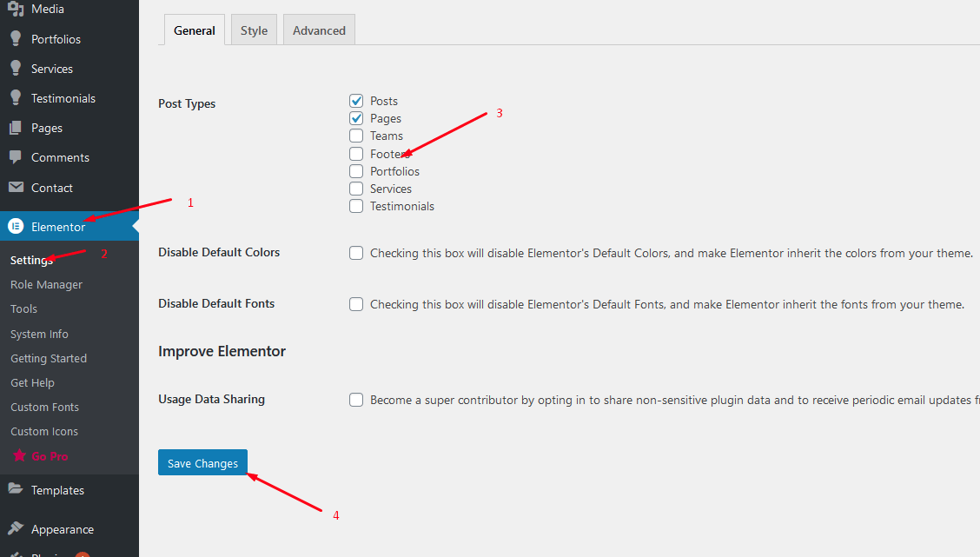Image resolution: width=980 pixels, height=557 pixels.
Task: Check the Portfolios post type box
Action: pyautogui.click(x=356, y=171)
